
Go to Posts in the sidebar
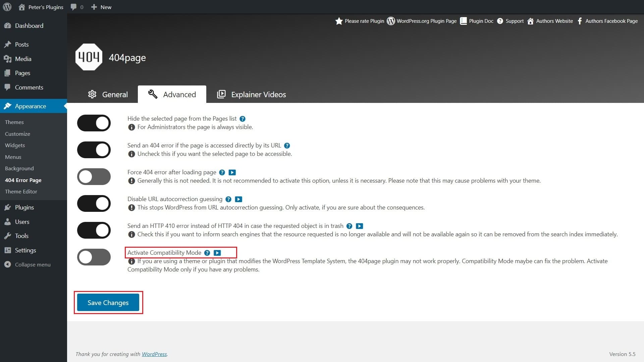34,44
